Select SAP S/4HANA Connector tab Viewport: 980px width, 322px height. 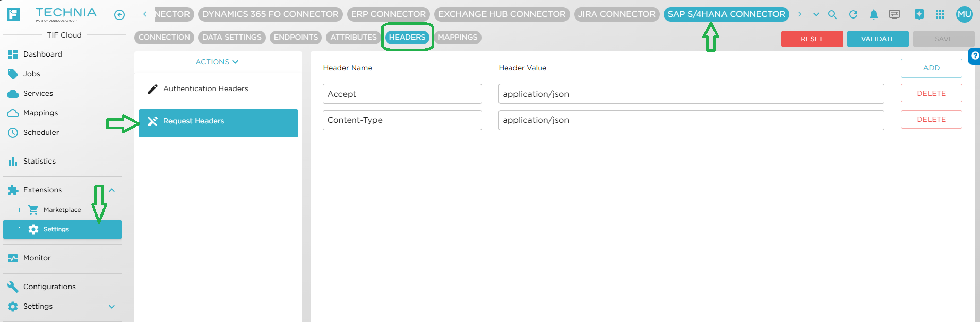tap(727, 14)
